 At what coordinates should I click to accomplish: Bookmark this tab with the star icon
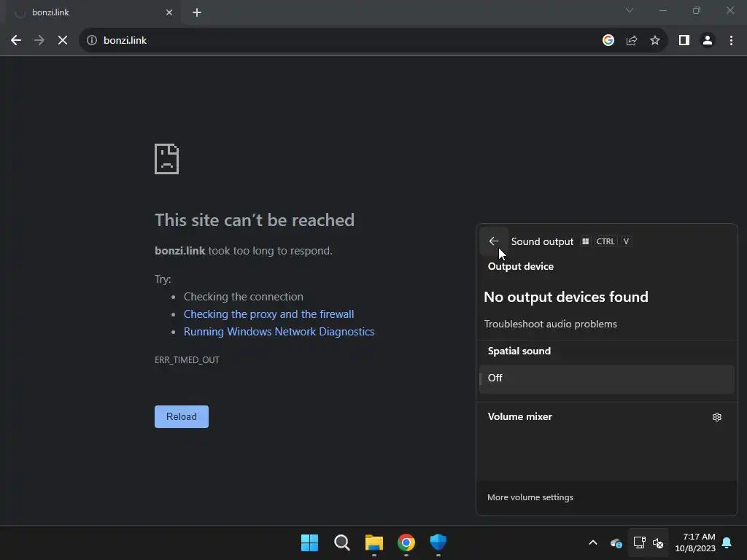coord(655,41)
